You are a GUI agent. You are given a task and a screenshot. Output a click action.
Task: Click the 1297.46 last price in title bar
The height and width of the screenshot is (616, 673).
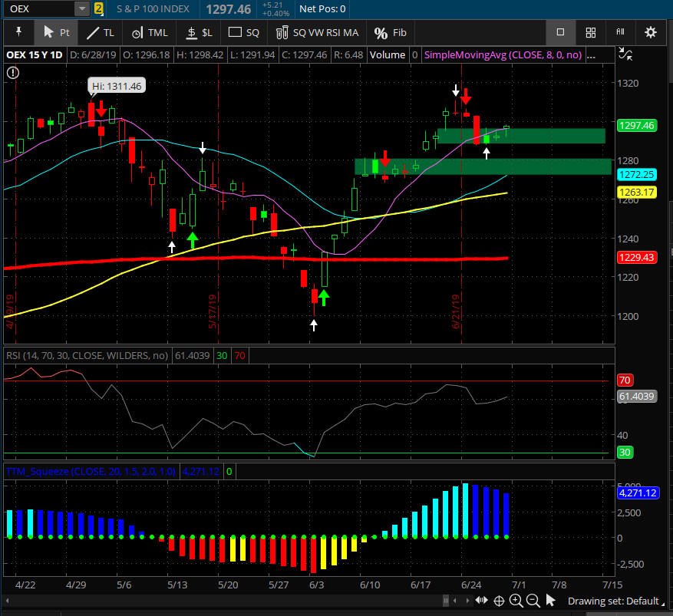[228, 9]
